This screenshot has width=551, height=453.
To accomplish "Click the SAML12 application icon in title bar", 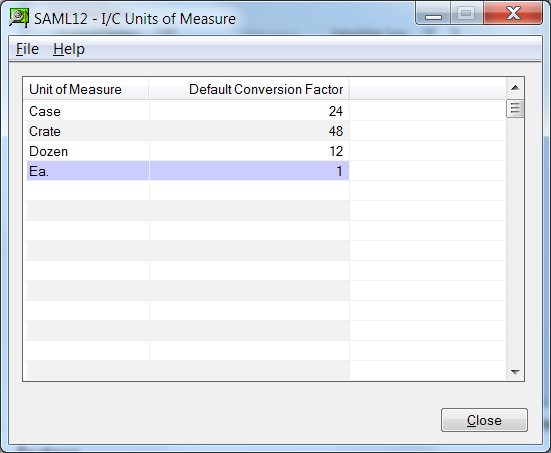I will tap(19, 18).
